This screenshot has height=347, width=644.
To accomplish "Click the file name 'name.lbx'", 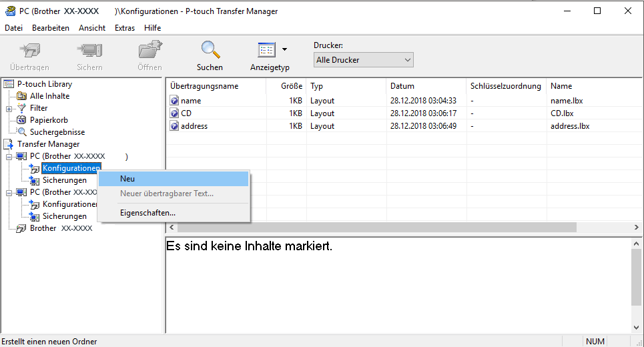I will [x=567, y=101].
